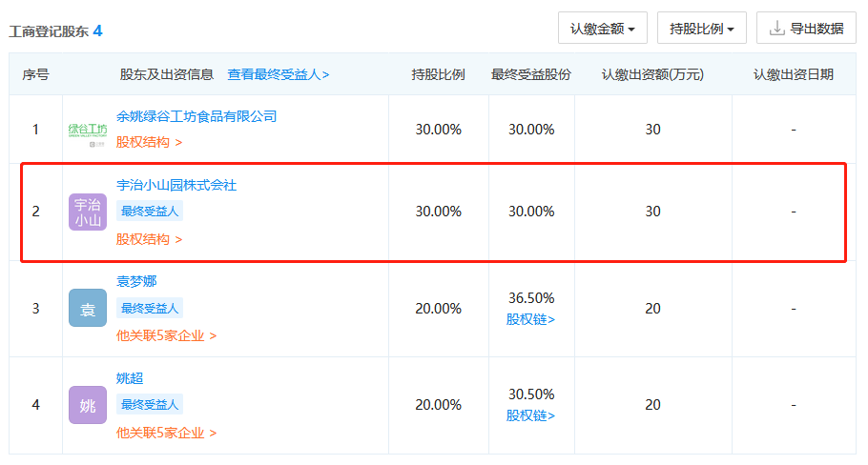Click 最终受益人 tag under 姚超
Image resolution: width=868 pixels, height=465 pixels.
pos(150,405)
